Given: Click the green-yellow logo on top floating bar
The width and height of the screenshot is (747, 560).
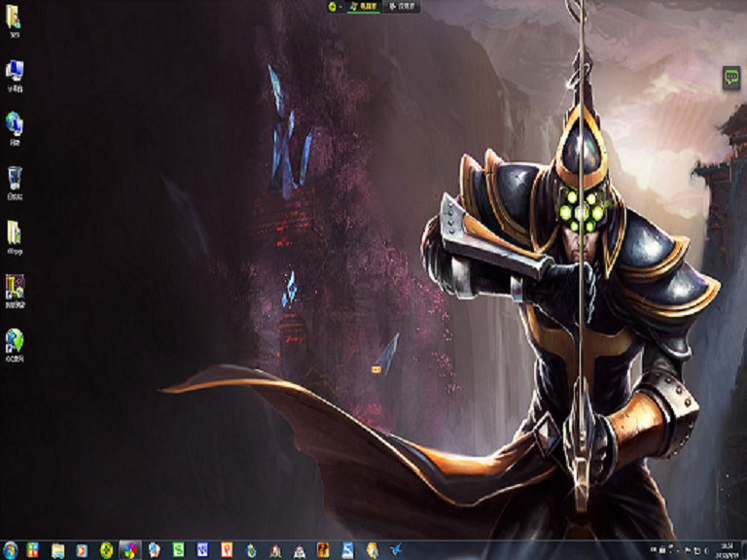Looking at the screenshot, I should click(333, 7).
